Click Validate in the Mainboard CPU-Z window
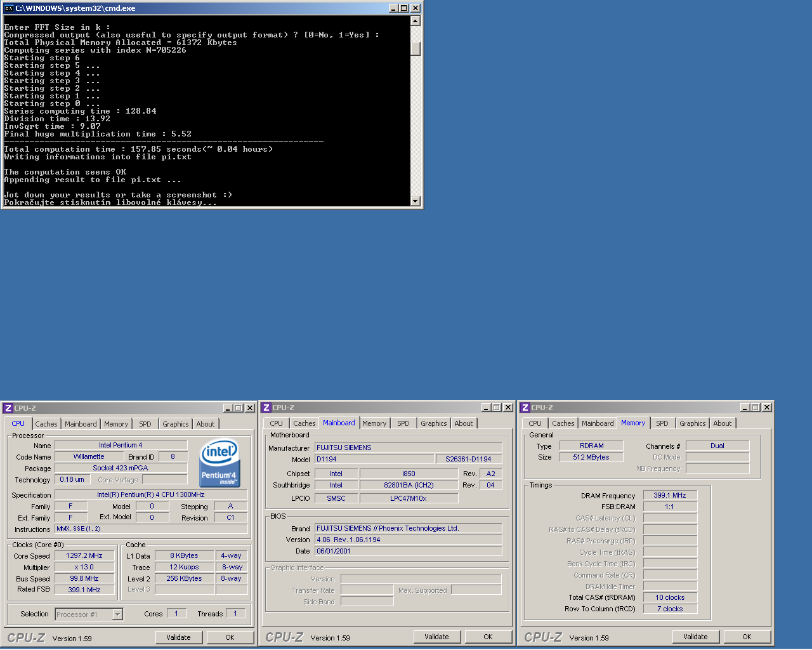Image resolution: width=812 pixels, height=650 pixels. [x=436, y=637]
